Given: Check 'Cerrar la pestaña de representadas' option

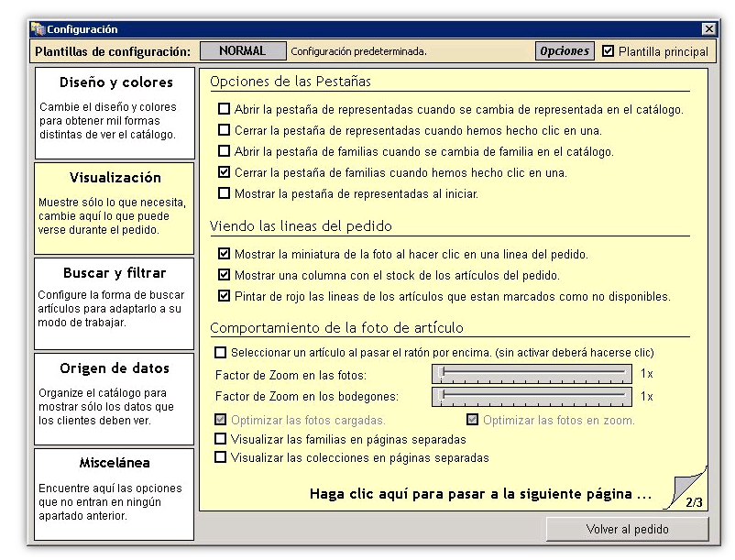Looking at the screenshot, I should [224, 130].
